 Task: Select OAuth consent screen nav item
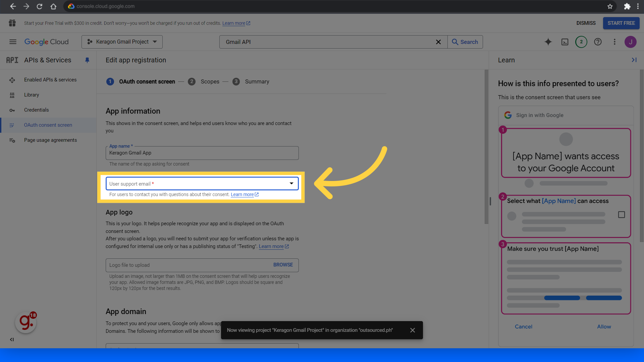[x=48, y=125]
